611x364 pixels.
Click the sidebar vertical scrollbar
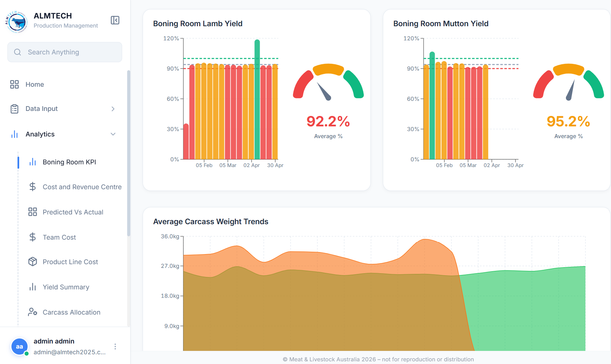[129, 153]
